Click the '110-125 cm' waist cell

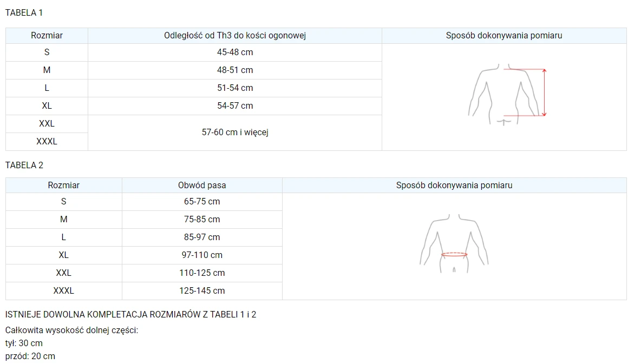(x=202, y=273)
